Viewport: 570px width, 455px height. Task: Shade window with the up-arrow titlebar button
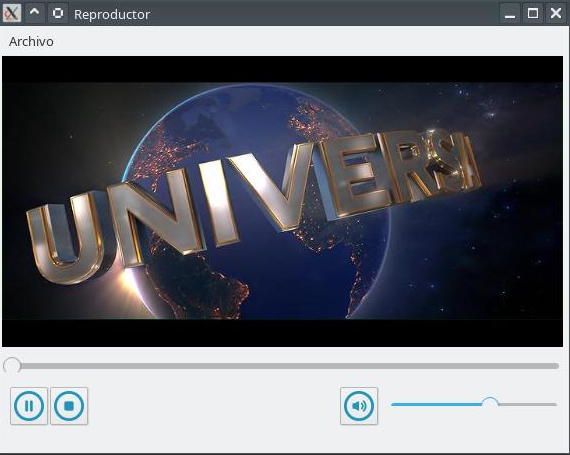[x=35, y=13]
